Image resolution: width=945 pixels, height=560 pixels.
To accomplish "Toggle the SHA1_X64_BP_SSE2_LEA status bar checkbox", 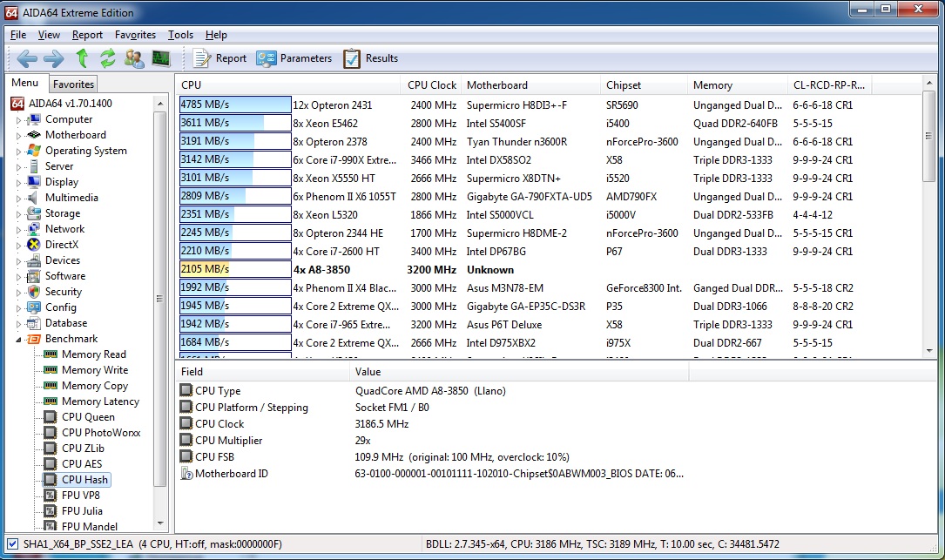I will (12, 544).
